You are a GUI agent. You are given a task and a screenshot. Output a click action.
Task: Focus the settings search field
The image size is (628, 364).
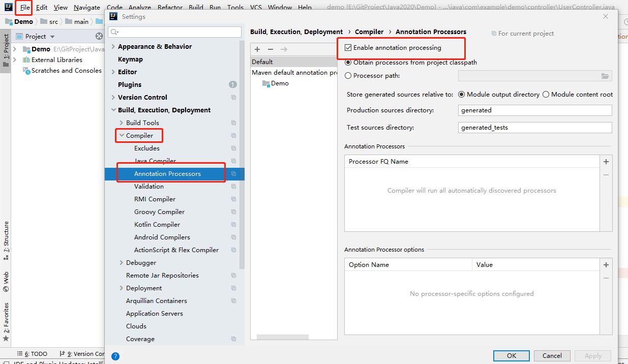pyautogui.click(x=174, y=32)
